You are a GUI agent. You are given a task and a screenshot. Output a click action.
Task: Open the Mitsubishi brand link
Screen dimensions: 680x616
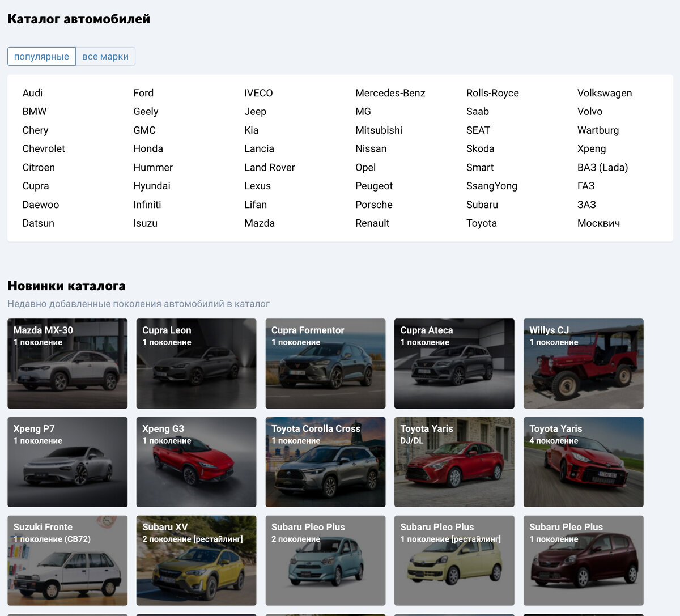point(379,130)
